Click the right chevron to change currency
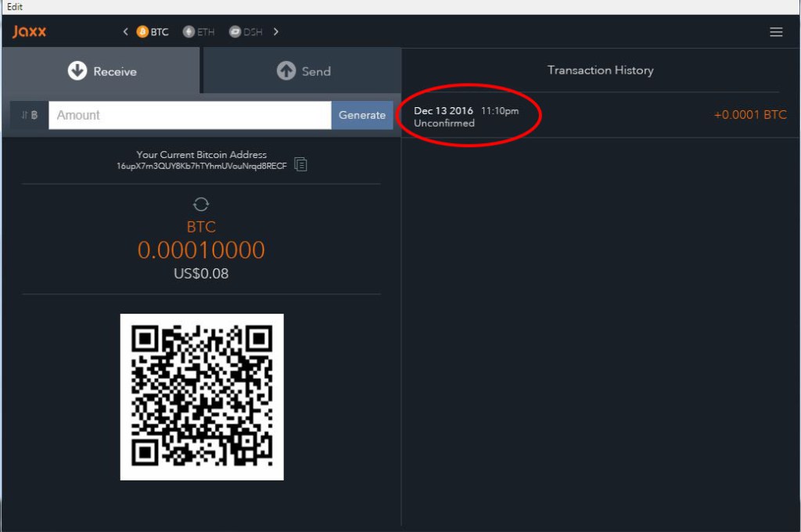The height and width of the screenshot is (532, 801). point(275,32)
